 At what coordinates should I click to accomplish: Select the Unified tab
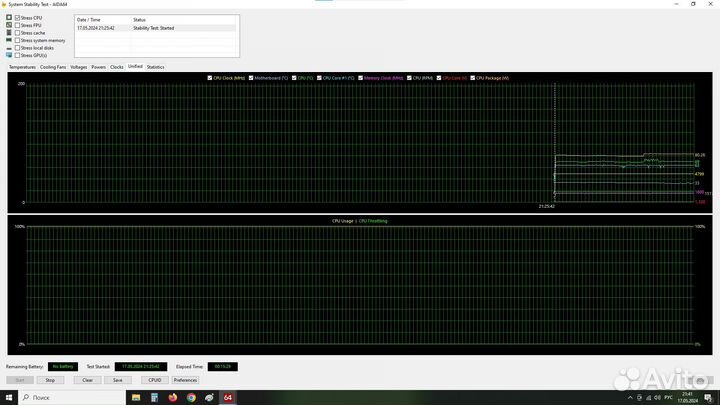tap(135, 67)
